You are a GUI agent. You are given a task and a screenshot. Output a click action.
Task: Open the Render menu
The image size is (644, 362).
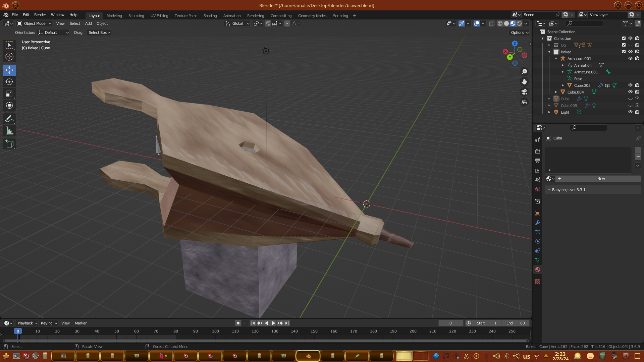pyautogui.click(x=40, y=15)
